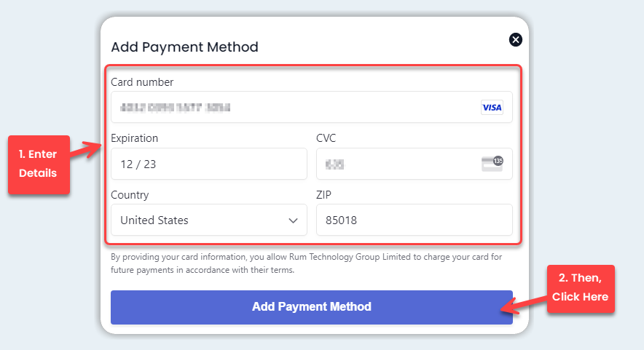Expand the Country list chevron arrow
Viewport: 644px width, 350px height.
click(294, 220)
